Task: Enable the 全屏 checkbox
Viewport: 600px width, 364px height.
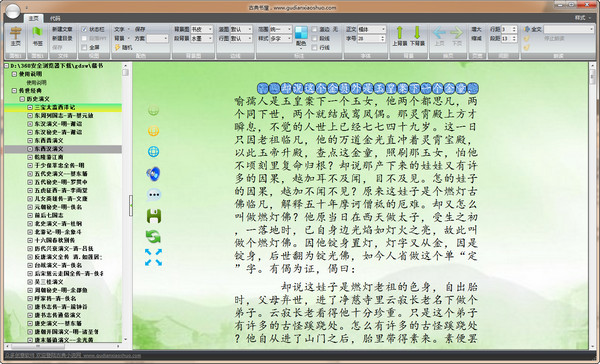Action: [84, 47]
